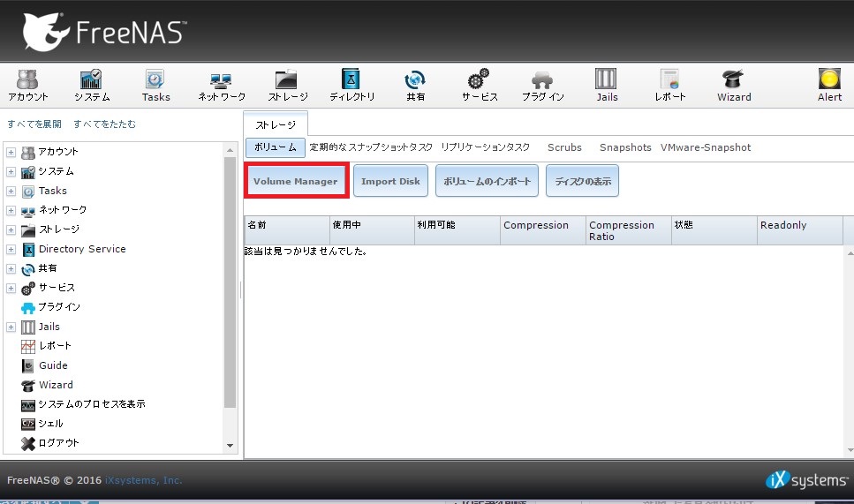Click sidebar scrollbar down arrow
The height and width of the screenshot is (504, 854).
tap(230, 446)
